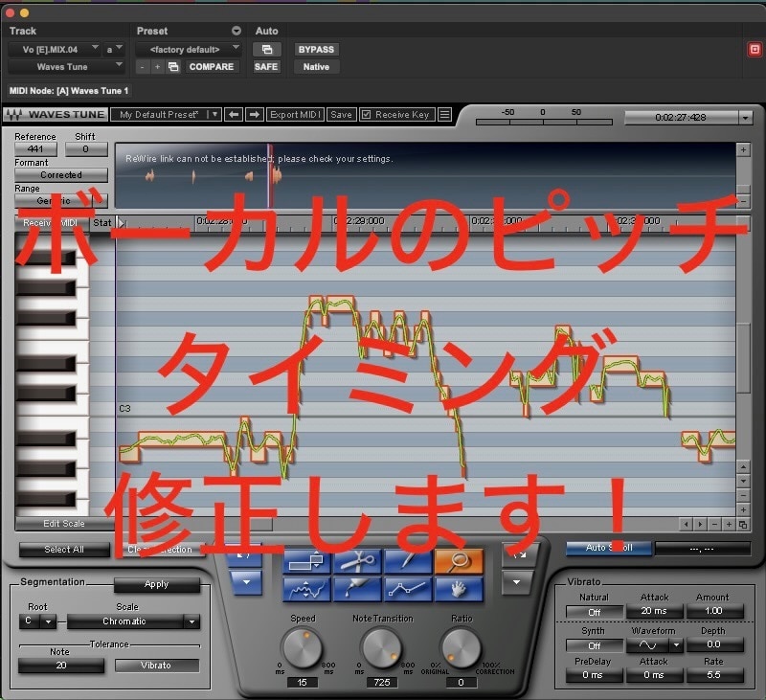This screenshot has width=766, height=700.
Task: Toggle Auto Scroll
Action: click(x=609, y=548)
